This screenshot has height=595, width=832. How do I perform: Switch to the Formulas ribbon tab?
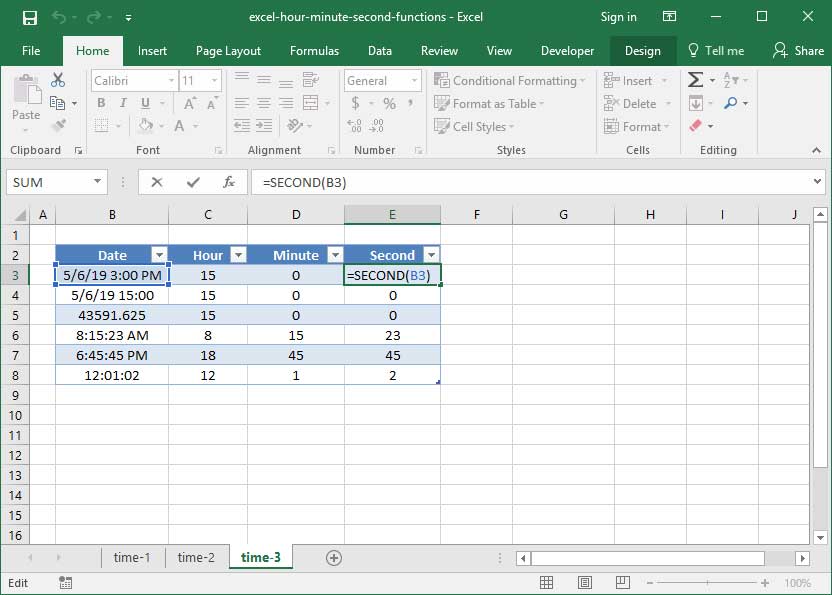(314, 50)
